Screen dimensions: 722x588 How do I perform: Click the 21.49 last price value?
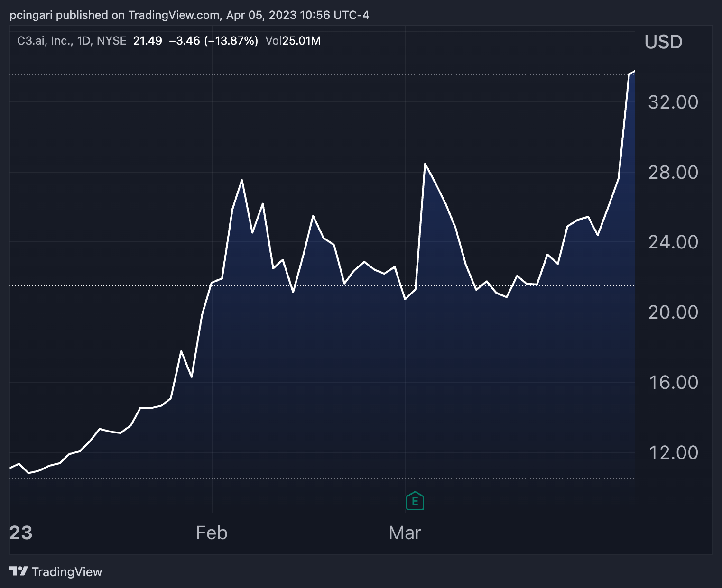[148, 41]
